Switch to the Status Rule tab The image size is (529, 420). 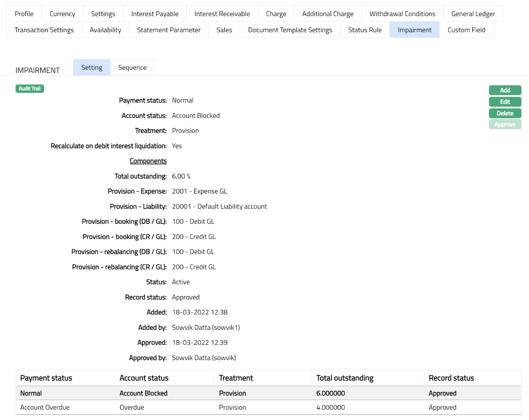click(x=365, y=30)
